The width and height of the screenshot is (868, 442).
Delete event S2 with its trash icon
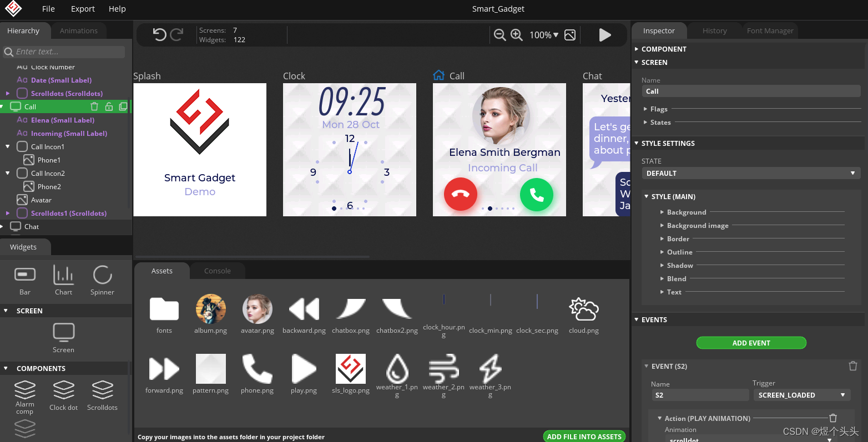(x=853, y=366)
